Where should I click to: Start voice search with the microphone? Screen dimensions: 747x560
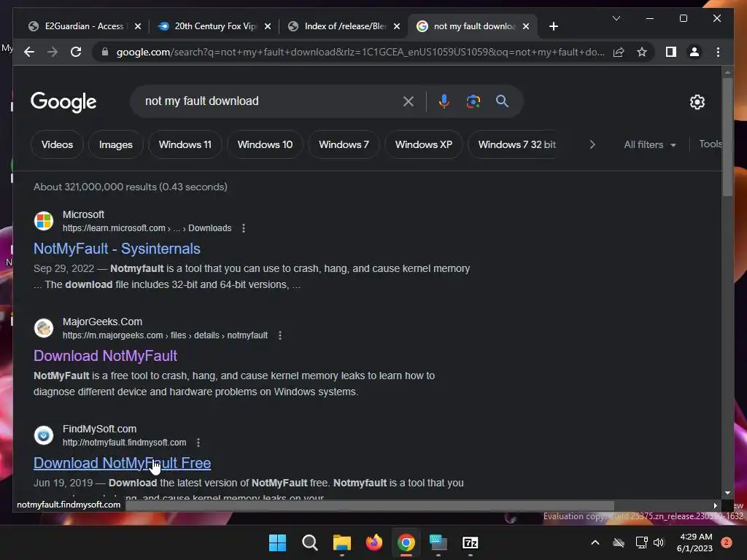tap(444, 101)
